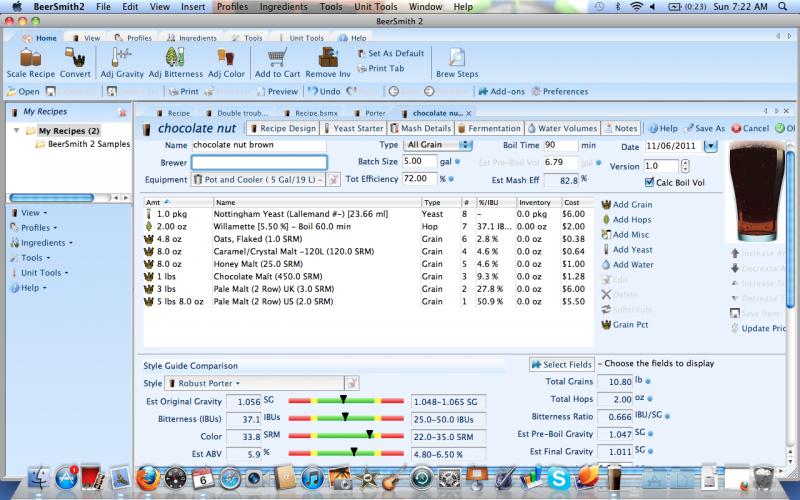Switch to the Home ribbon tab
Image resolution: width=800 pixels, height=500 pixels.
pos(40,38)
